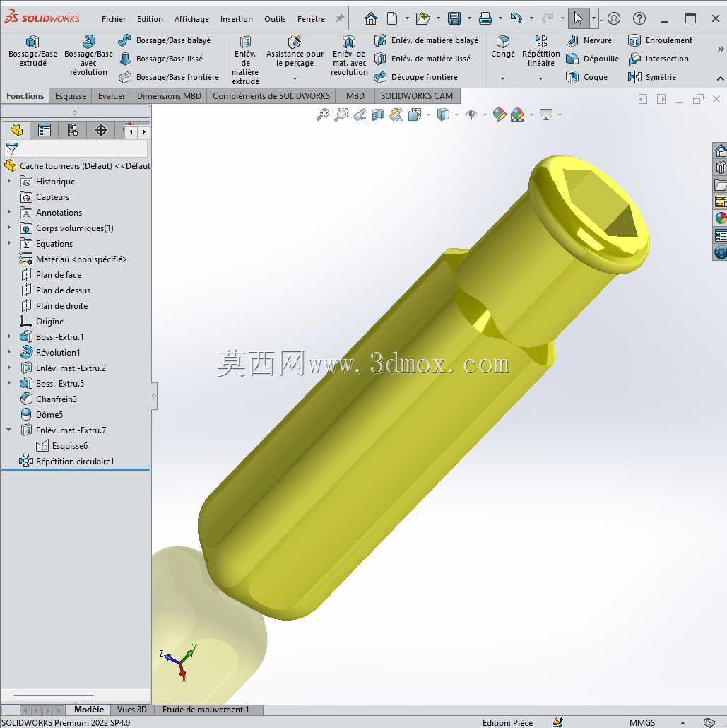727x728 pixels.
Task: Open the Fichier menu
Action: coord(114,19)
